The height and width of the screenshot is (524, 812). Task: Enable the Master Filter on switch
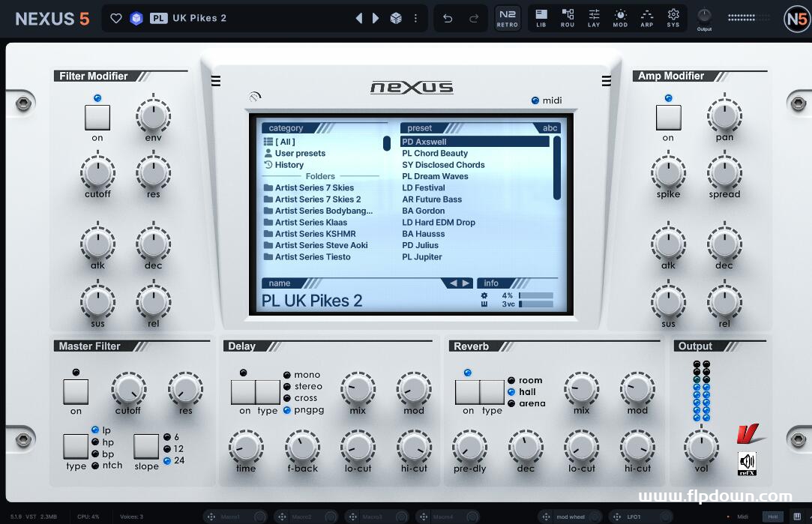click(76, 392)
